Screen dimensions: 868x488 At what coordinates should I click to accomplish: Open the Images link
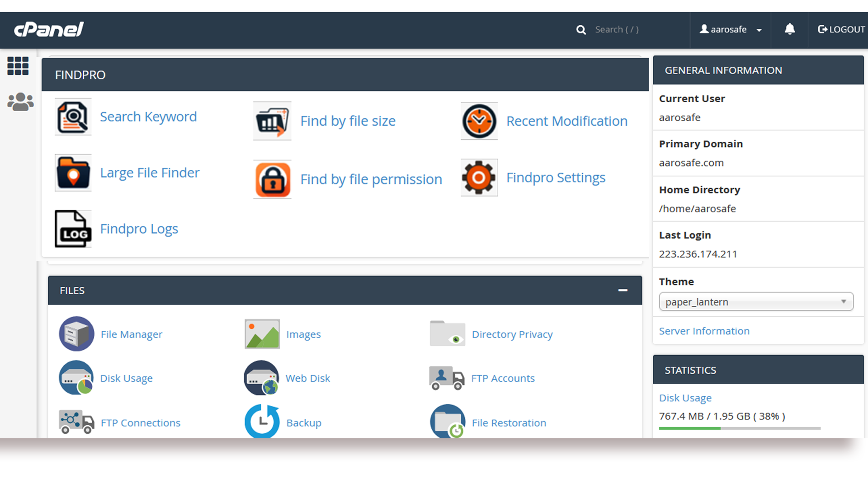(303, 334)
